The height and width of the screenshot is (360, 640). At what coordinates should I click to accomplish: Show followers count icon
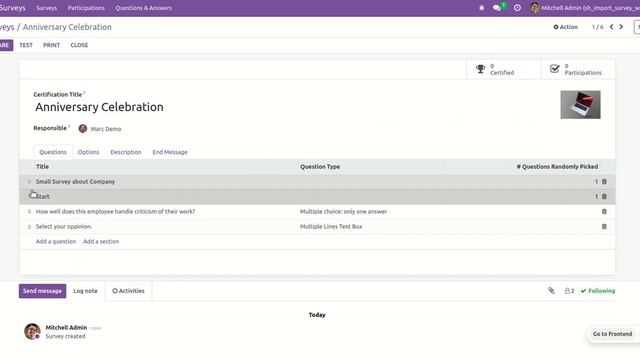tap(569, 291)
